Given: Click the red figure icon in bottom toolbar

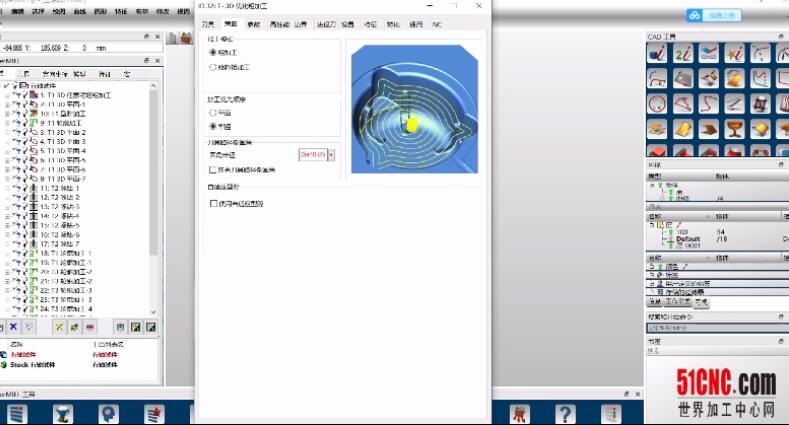Looking at the screenshot, I should click(519, 413).
